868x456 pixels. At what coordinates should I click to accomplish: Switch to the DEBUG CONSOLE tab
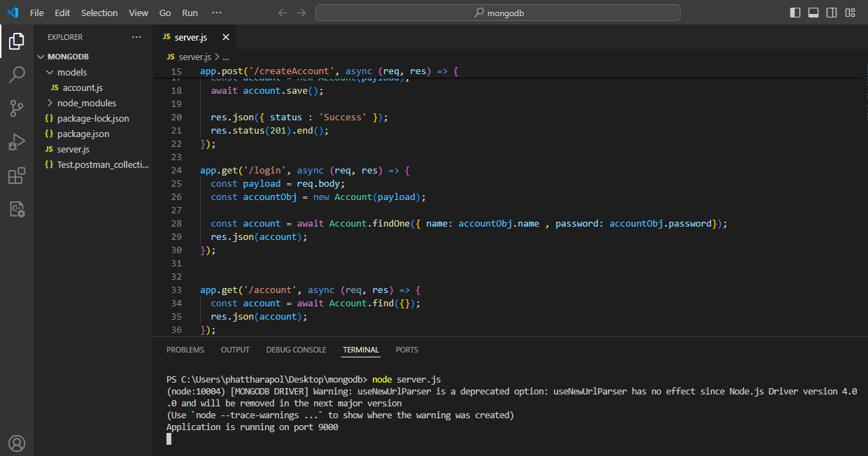pos(296,350)
